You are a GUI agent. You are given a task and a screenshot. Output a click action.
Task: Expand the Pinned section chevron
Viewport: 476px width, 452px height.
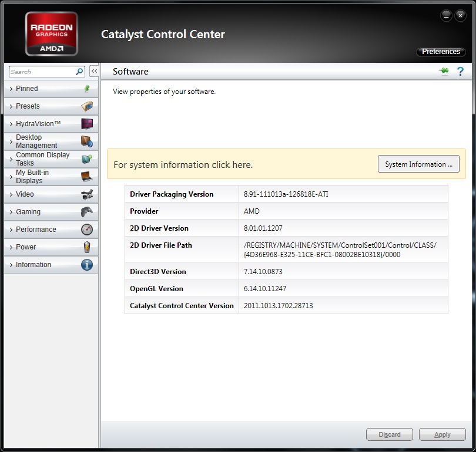11,89
